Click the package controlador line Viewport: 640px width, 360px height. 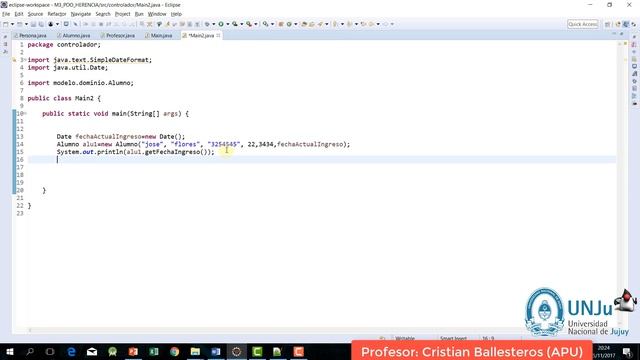64,44
